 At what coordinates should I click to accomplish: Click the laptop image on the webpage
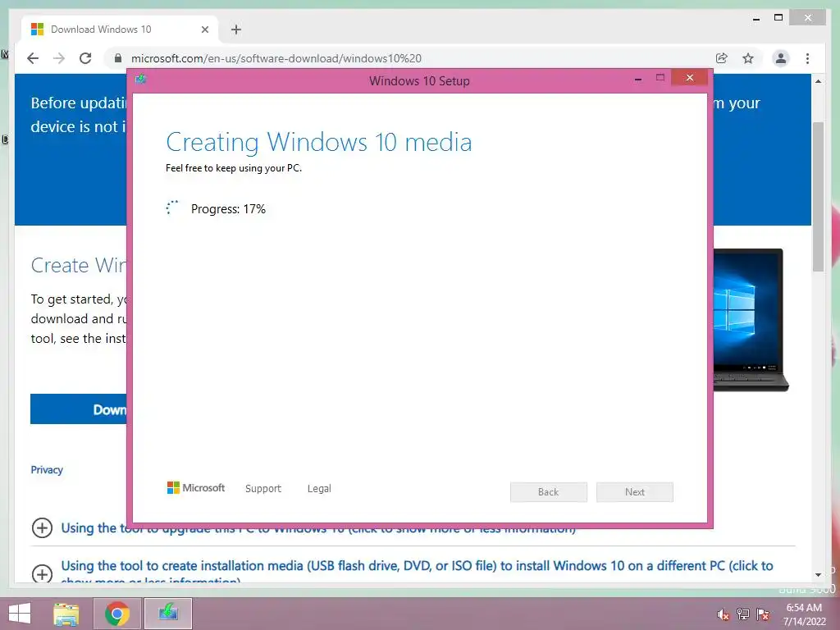pos(751,320)
